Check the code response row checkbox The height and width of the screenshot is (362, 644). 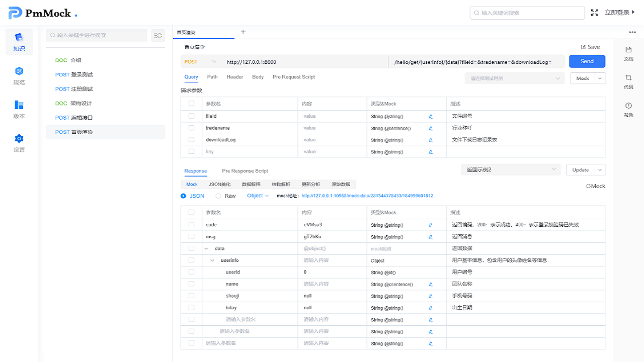[191, 225]
